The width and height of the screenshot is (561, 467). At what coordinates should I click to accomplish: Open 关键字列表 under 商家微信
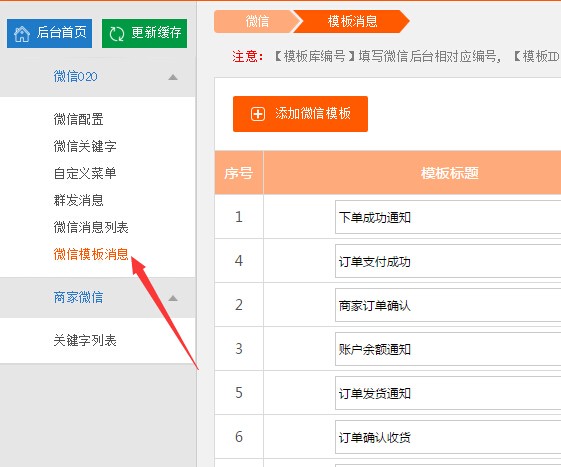(85, 340)
